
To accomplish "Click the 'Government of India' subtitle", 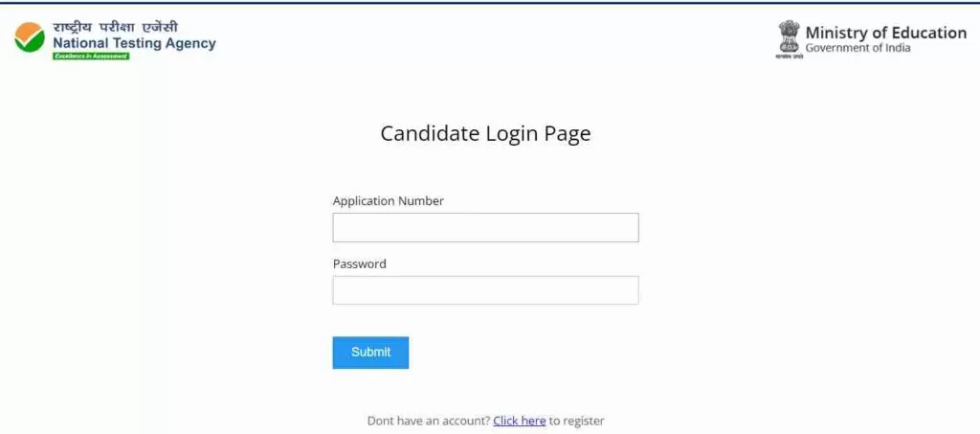I will [x=857, y=48].
